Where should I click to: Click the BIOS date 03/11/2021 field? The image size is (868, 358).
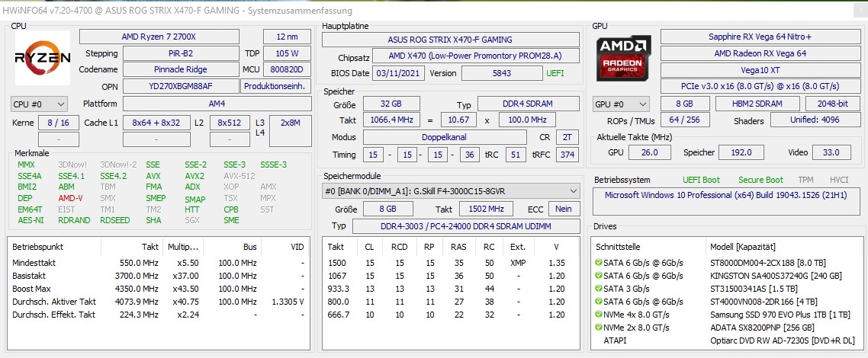399,73
